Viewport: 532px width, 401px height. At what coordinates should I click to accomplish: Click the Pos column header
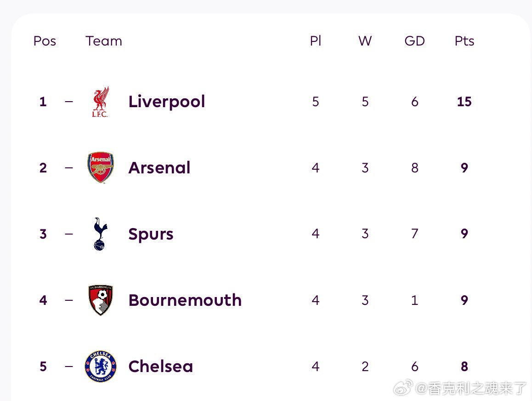(x=45, y=41)
